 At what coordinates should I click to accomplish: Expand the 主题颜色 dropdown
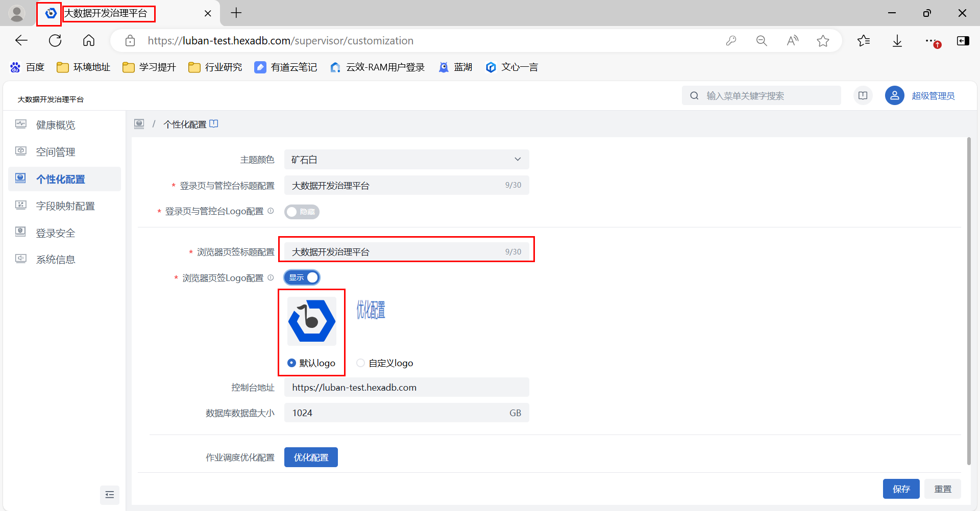tap(406, 159)
